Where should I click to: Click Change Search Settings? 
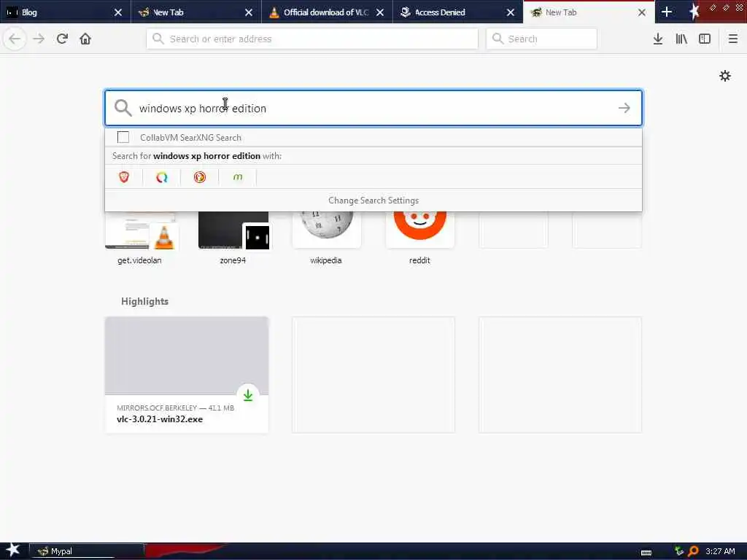point(373,201)
